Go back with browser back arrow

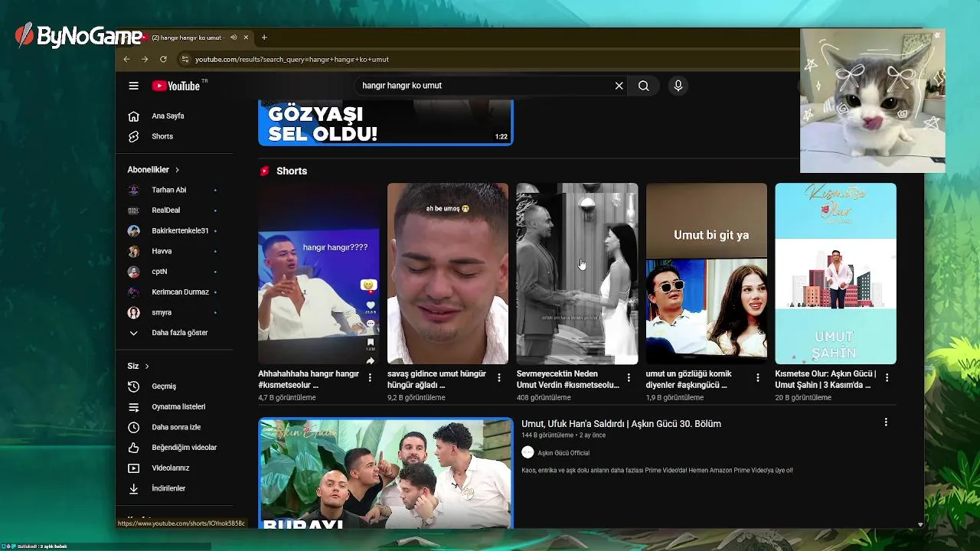click(x=126, y=59)
